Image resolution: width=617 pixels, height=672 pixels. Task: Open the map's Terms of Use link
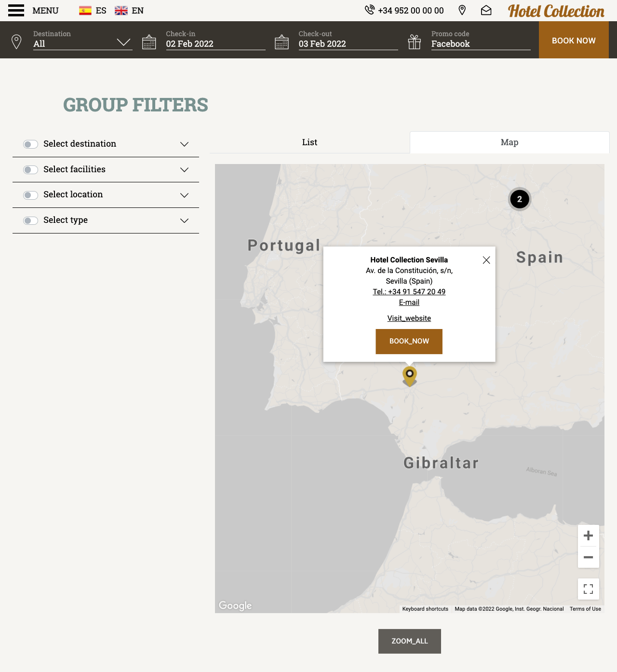coord(585,609)
